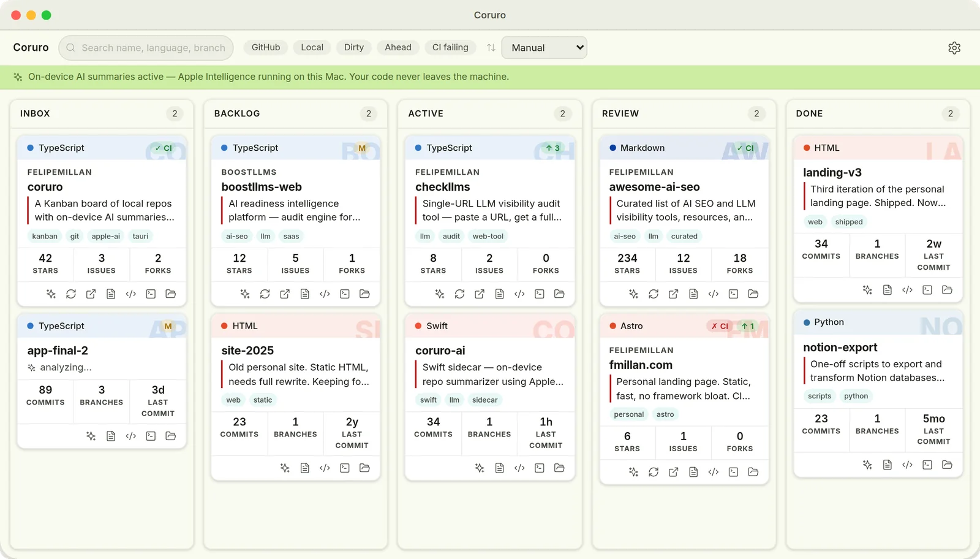
Task: Open the checkllms card title
Action: click(443, 187)
